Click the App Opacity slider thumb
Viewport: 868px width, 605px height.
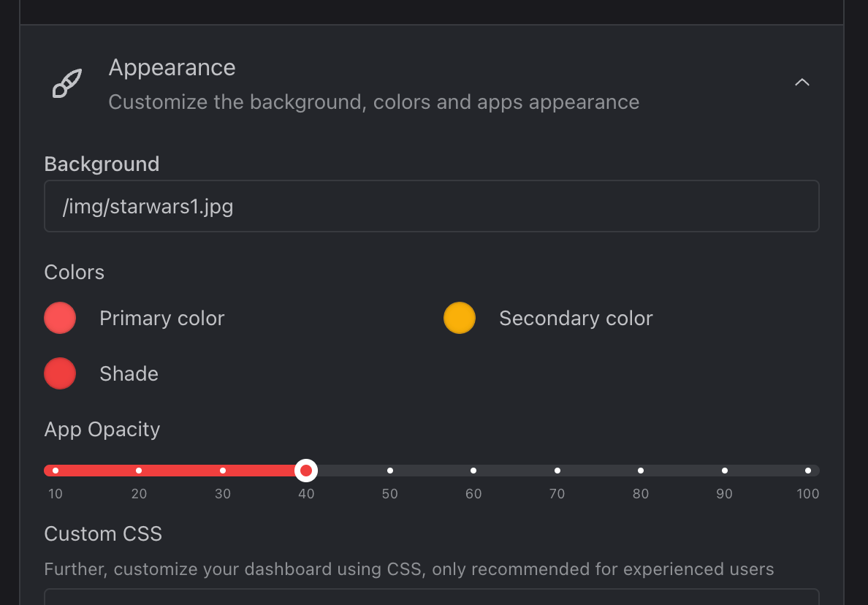[306, 471]
